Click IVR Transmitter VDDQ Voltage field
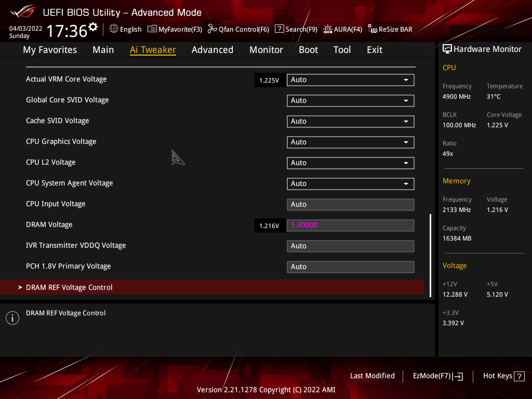 click(351, 246)
